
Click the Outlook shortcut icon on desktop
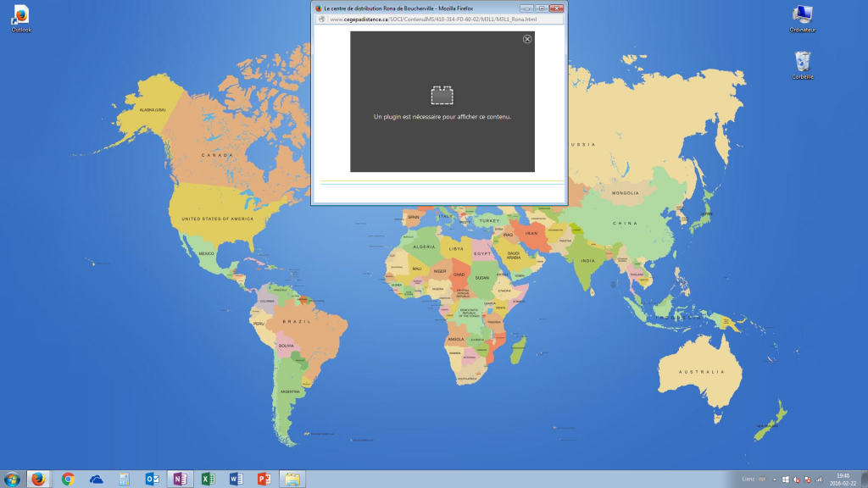pos(21,19)
